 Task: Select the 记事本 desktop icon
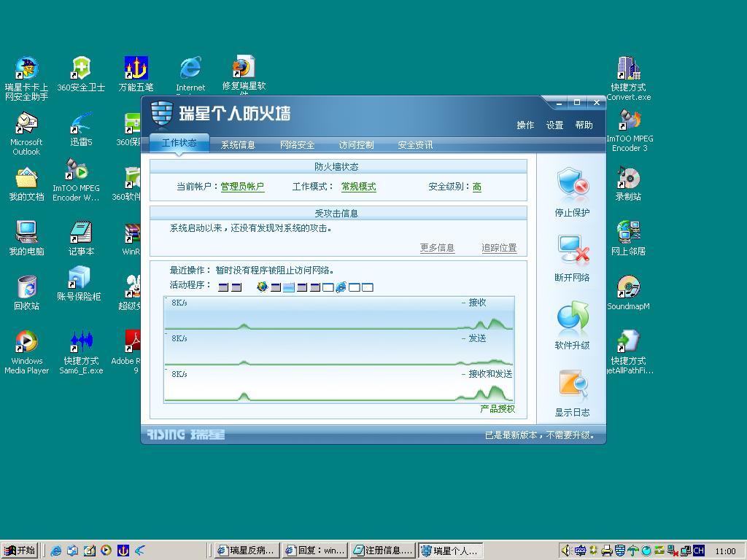[x=81, y=238]
